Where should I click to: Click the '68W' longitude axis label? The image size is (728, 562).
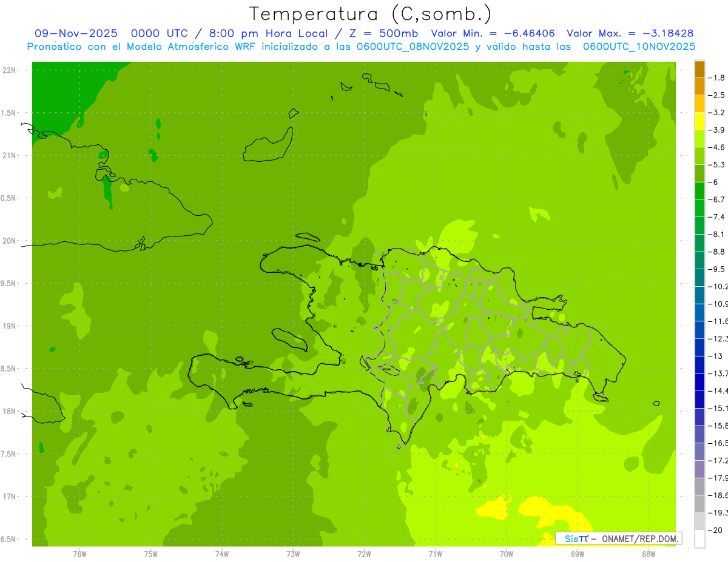click(x=649, y=554)
